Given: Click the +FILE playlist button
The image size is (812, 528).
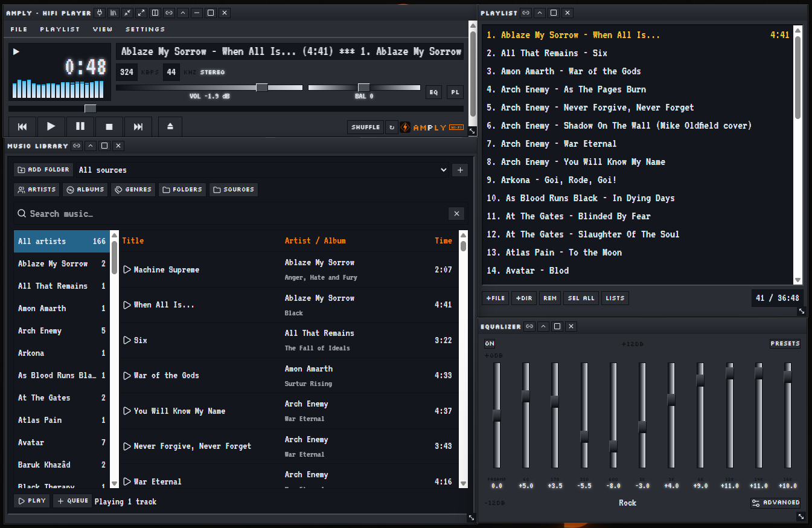Looking at the screenshot, I should coord(496,298).
